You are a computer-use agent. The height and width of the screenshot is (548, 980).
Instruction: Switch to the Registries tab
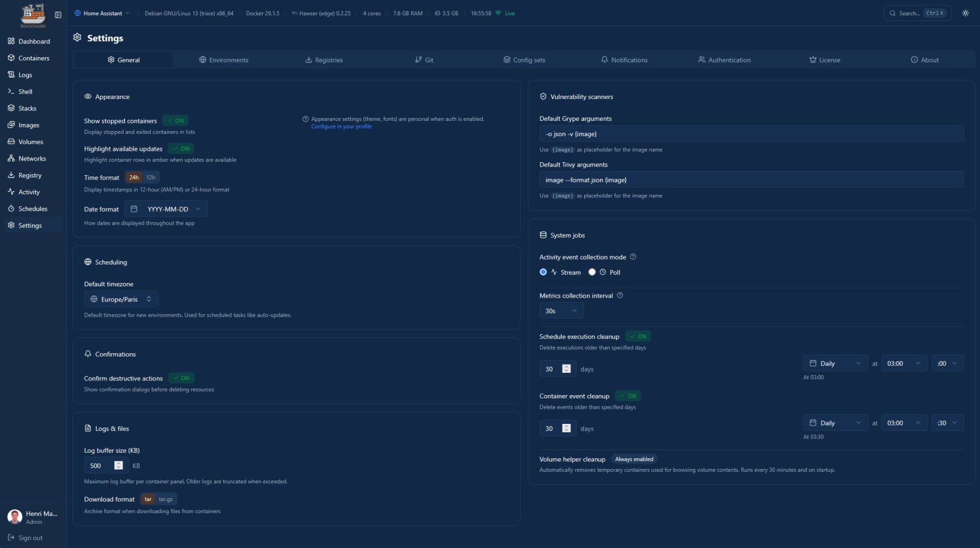click(x=324, y=60)
